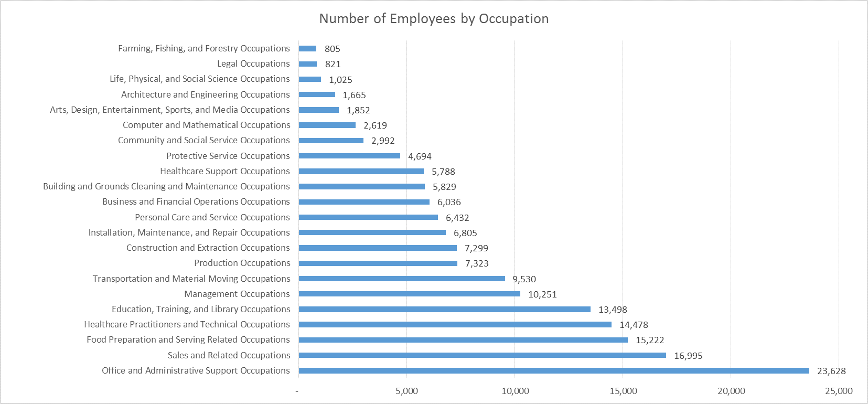868x404 pixels.
Task: Click the 13,498 data label
Action: (x=613, y=310)
